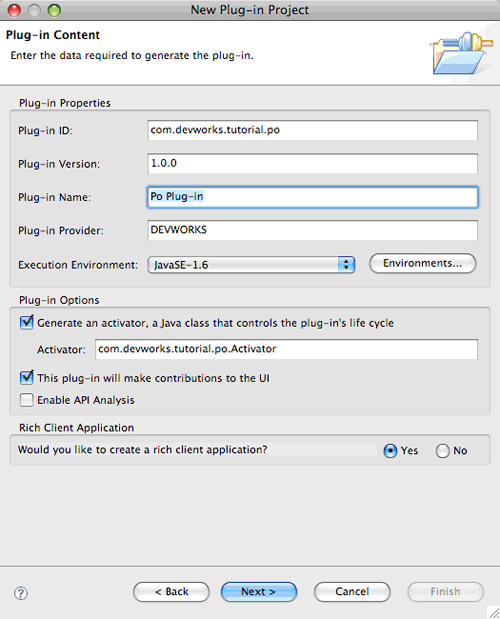This screenshot has width=500, height=619.
Task: Click the "Plug-in Version:" label
Action: 59,164
